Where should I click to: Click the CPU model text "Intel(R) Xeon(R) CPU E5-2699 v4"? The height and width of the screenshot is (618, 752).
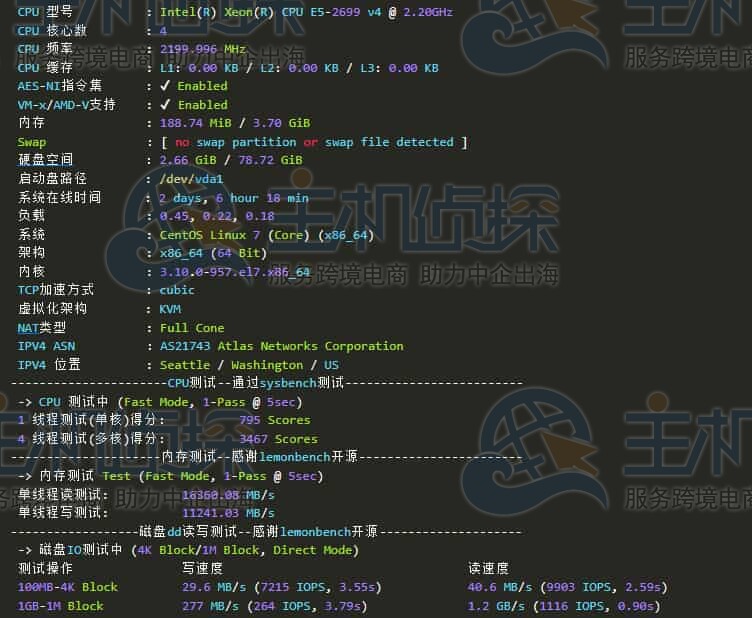(x=270, y=12)
